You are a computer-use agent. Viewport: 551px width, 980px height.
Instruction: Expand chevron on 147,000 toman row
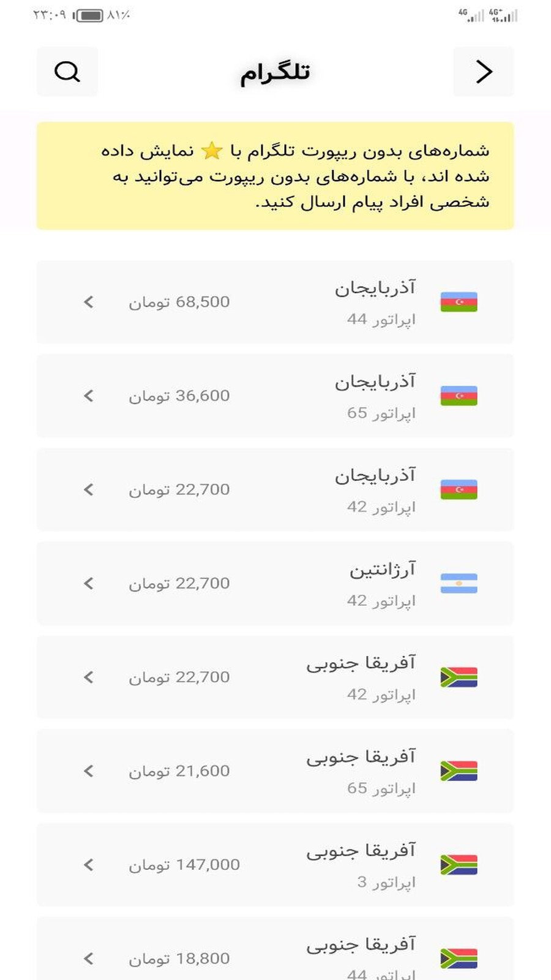[89, 864]
